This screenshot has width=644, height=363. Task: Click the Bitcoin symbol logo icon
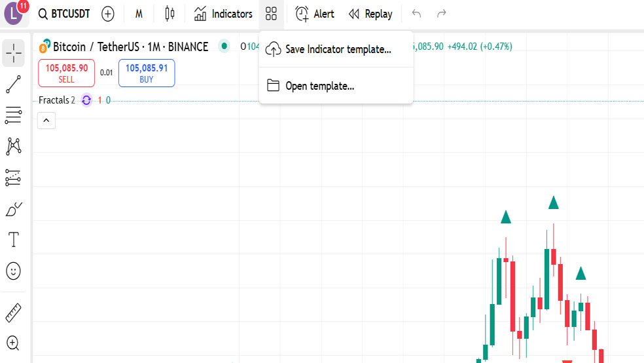pos(45,46)
